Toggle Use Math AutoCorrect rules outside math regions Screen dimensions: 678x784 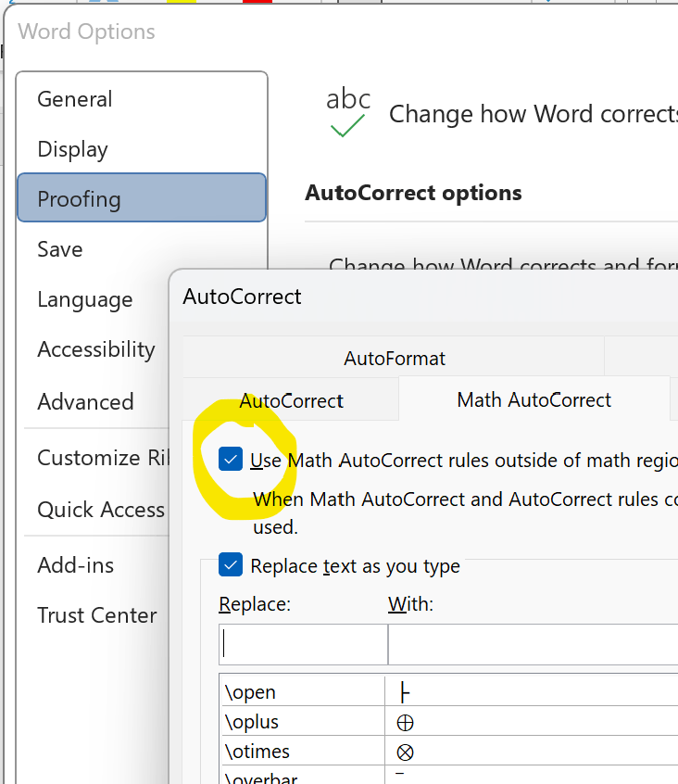(231, 459)
